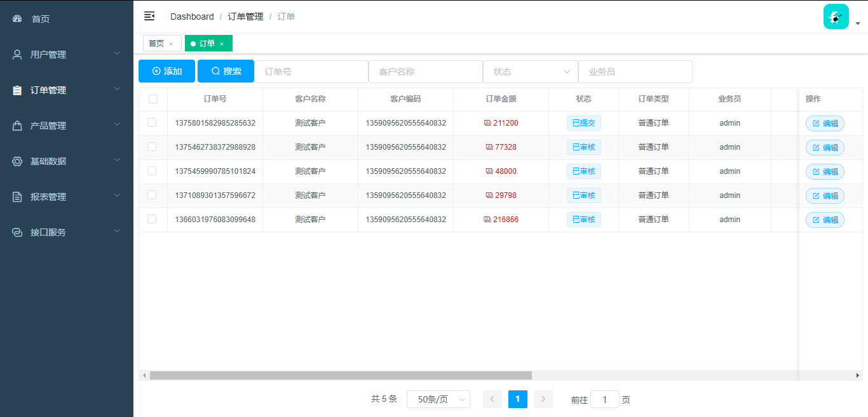Select the 订单 tab
The height and width of the screenshot is (417, 868).
(x=207, y=43)
